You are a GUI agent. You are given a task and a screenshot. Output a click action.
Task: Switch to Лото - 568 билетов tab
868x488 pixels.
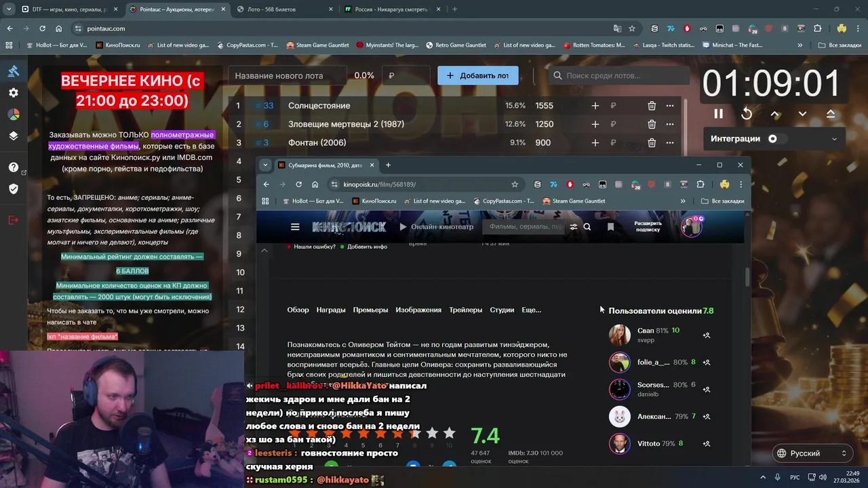click(x=285, y=9)
